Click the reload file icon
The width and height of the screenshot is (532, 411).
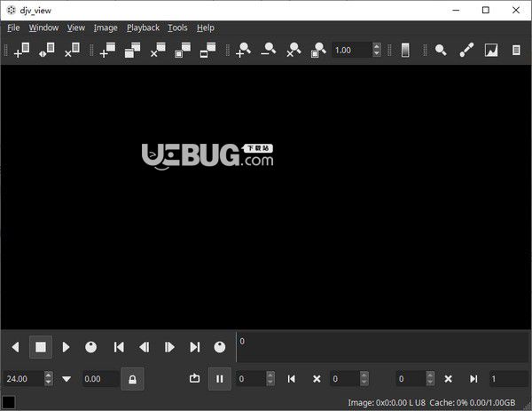(x=47, y=51)
